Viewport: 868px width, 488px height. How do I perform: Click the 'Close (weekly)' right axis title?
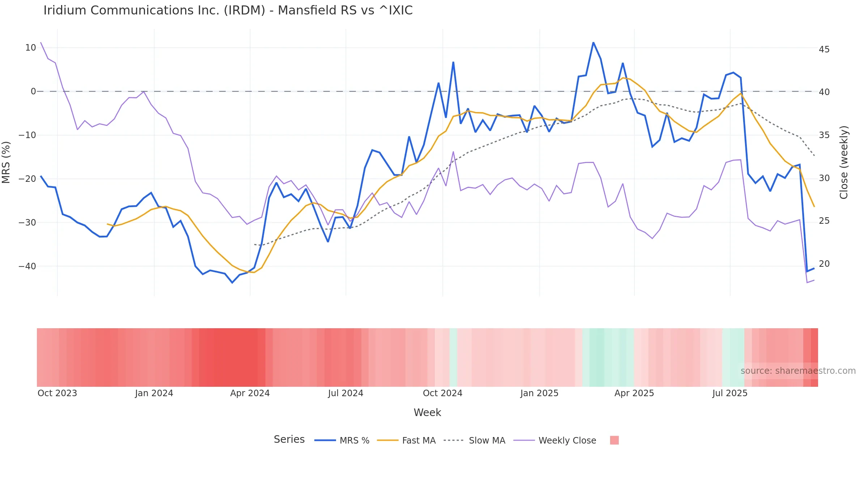[844, 162]
